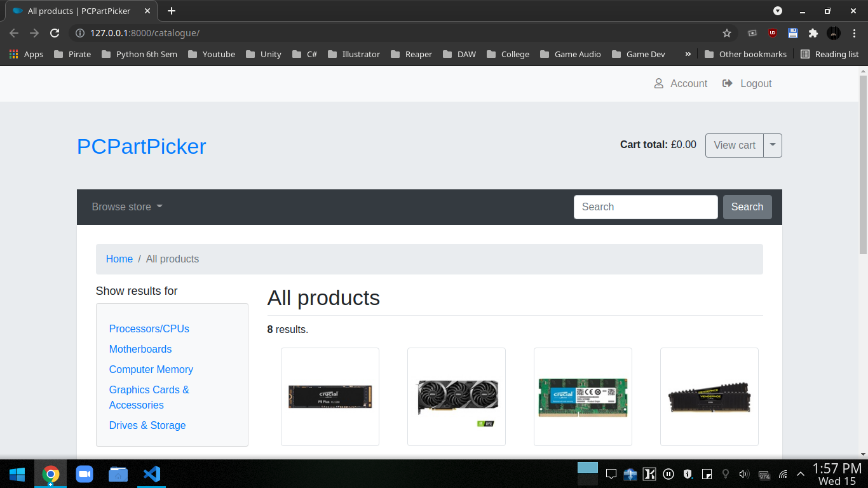Open the Pirate bookmark folder
This screenshot has width=868, height=488.
click(x=72, y=54)
